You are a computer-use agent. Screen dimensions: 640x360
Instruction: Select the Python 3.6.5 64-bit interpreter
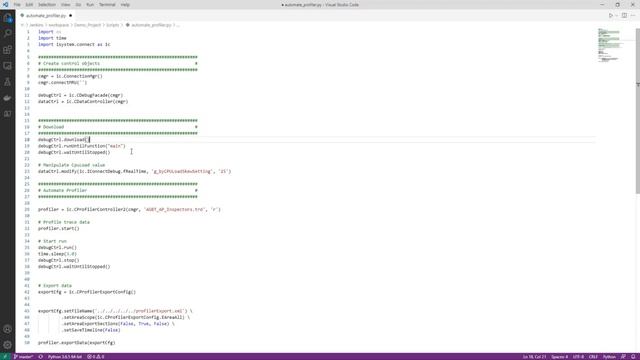coord(64,357)
